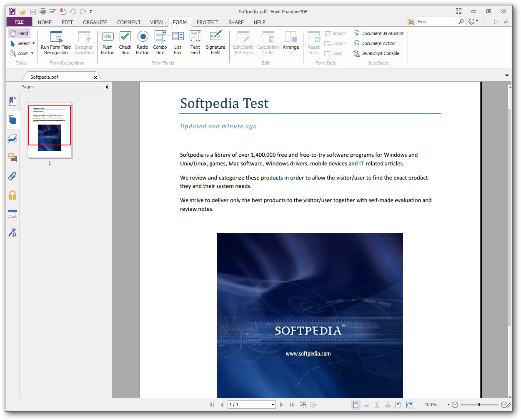Viewport: 521px width, 420px height.
Task: Switch to the EDIT ribbon tab
Action: [x=67, y=22]
